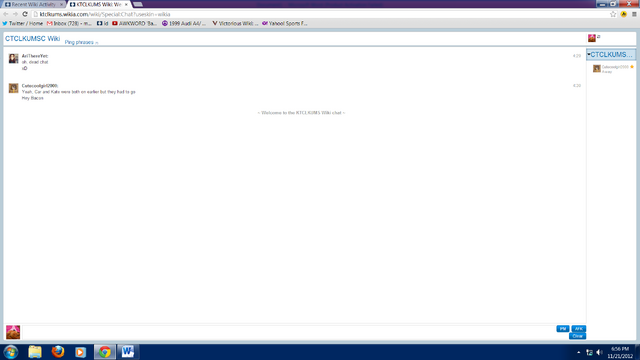
Task: Click AriThereYet's avatar in chat
Action: pyautogui.click(x=13, y=58)
